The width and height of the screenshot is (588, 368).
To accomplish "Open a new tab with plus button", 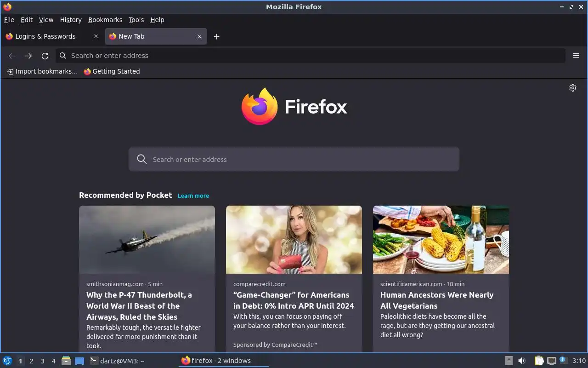I will click(216, 37).
